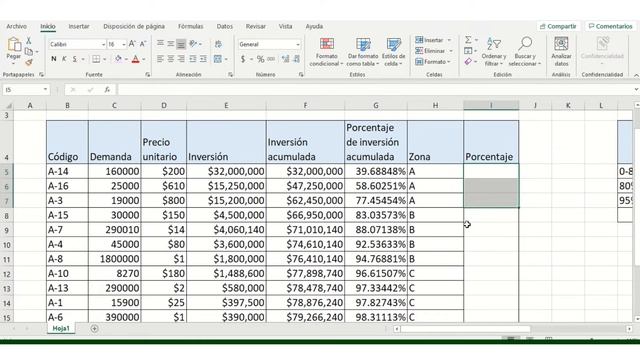The image size is (640, 360).
Task: Apply fill color with paint bucket icon
Action: pos(118,59)
